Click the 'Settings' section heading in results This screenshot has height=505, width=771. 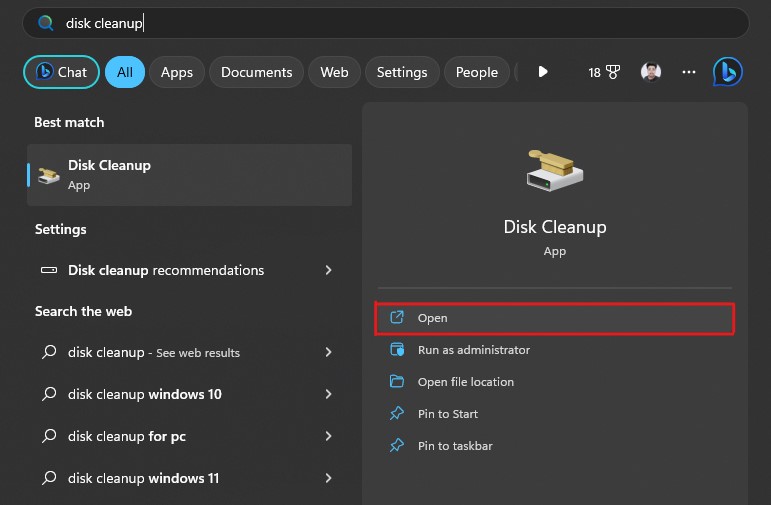(60, 230)
